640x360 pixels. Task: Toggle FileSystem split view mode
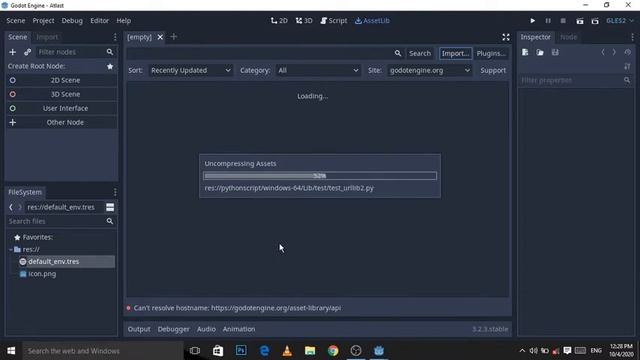pos(110,207)
